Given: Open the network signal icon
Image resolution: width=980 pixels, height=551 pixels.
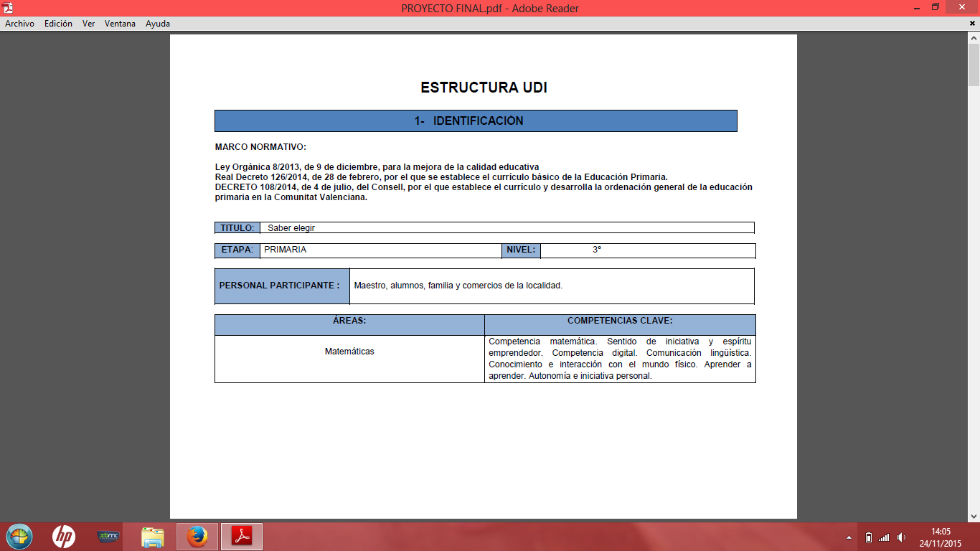Looking at the screenshot, I should coord(884,537).
